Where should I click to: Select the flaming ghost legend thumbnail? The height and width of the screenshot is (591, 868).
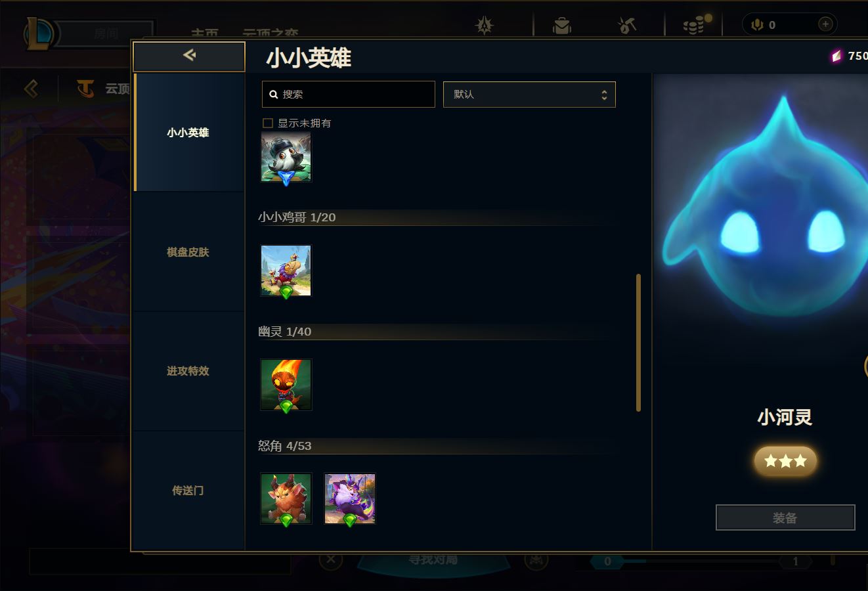[x=286, y=385]
